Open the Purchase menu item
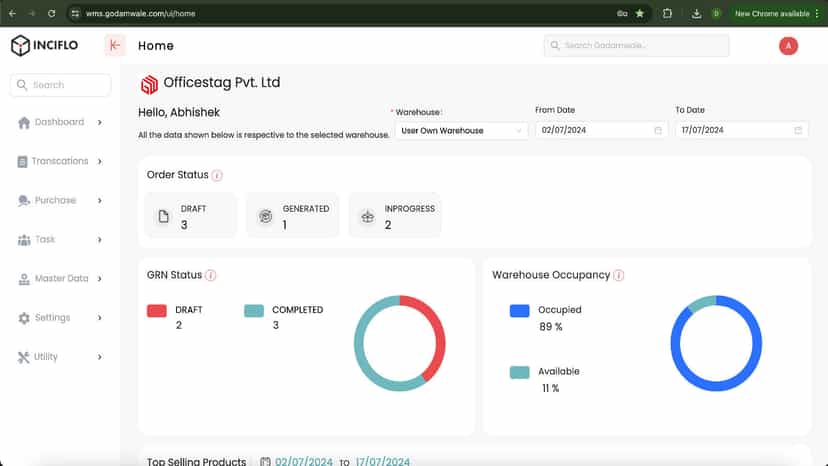 tap(60, 201)
